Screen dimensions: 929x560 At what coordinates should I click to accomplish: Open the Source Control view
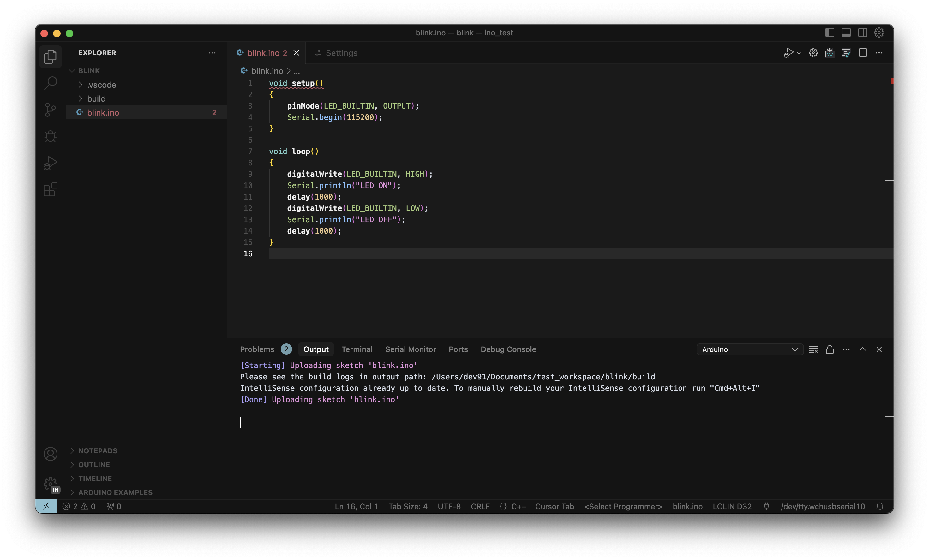pos(50,110)
